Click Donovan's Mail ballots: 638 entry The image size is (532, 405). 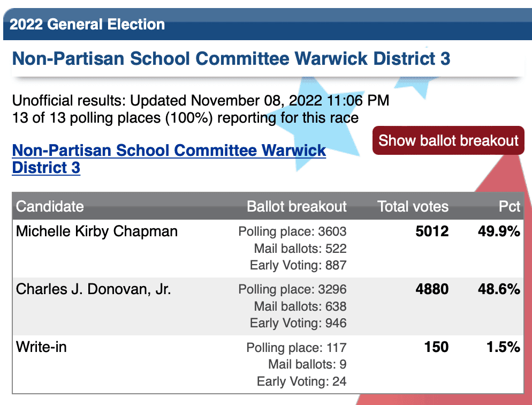[x=300, y=306]
